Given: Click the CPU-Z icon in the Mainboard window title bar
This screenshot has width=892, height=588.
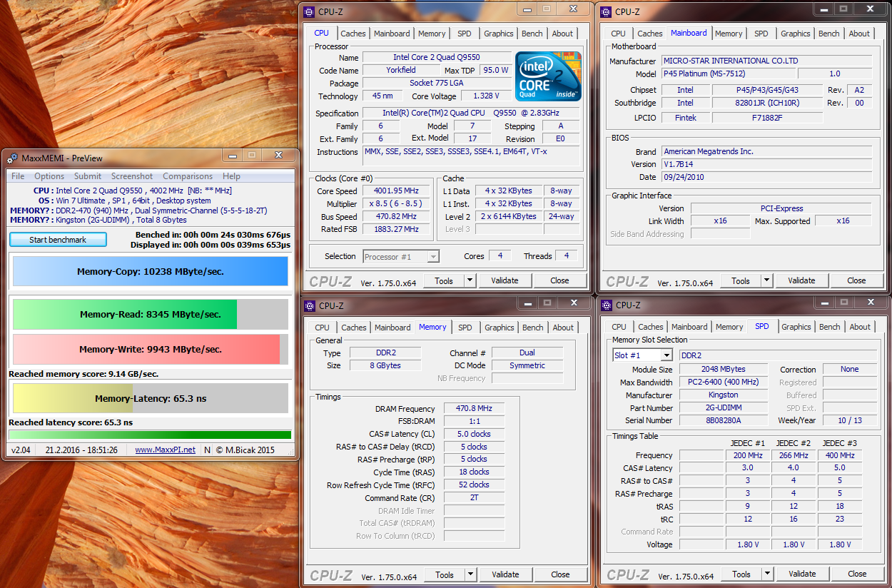Looking at the screenshot, I should coord(606,11).
